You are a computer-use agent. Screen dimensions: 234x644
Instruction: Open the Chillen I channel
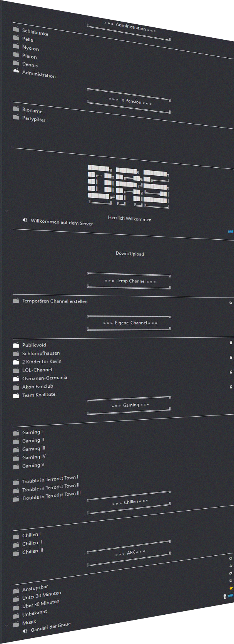pos(31,535)
